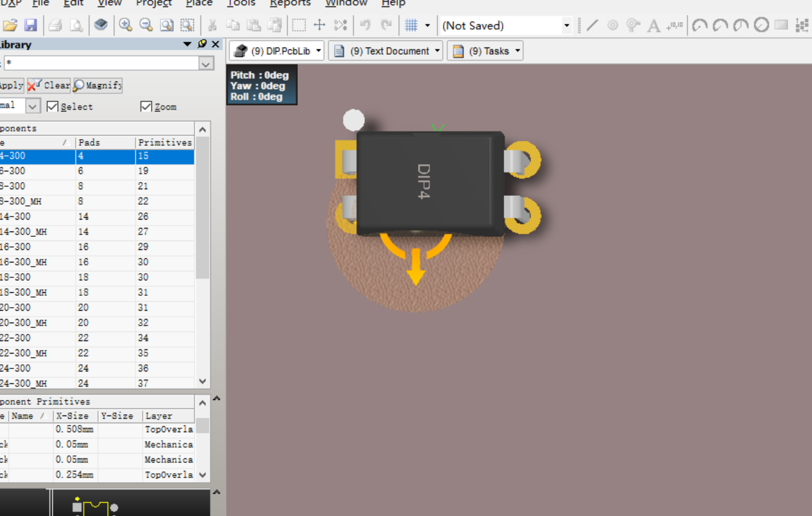Select the Place Pad tool

tap(613, 25)
